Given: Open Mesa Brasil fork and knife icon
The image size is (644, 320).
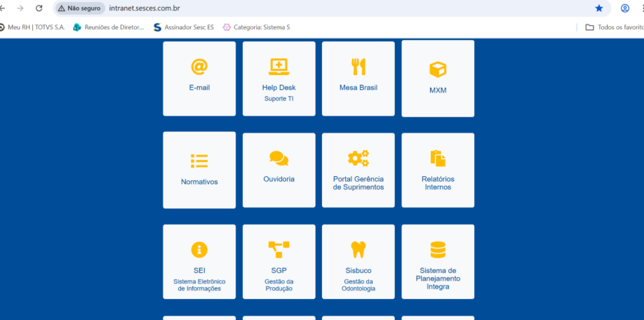Looking at the screenshot, I should (358, 67).
